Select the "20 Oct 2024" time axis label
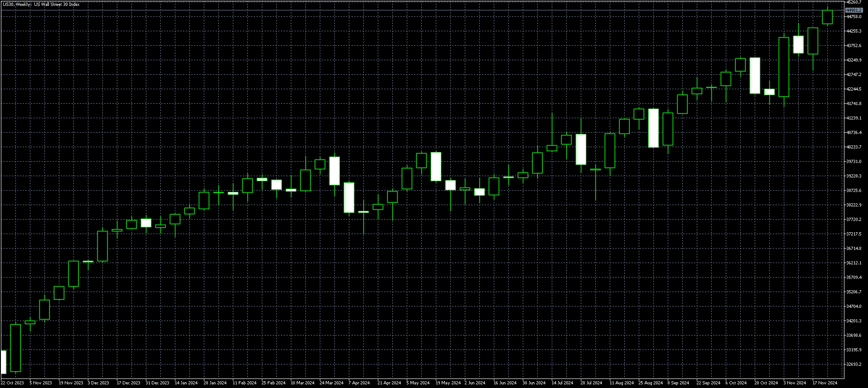Screen dimensions: 868x388 click(x=766, y=383)
